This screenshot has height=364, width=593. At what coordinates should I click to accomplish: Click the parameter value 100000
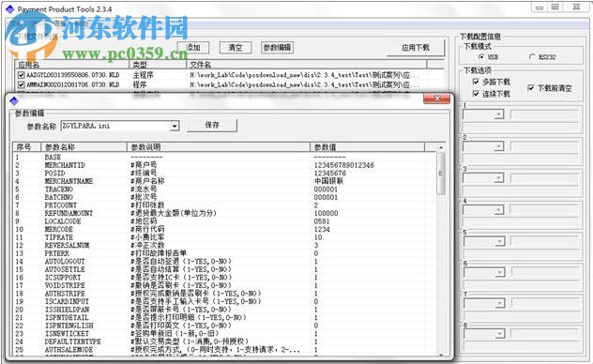click(326, 213)
